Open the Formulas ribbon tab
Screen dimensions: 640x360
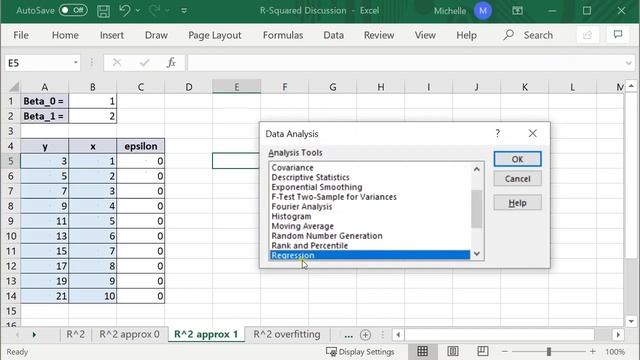pos(283,35)
